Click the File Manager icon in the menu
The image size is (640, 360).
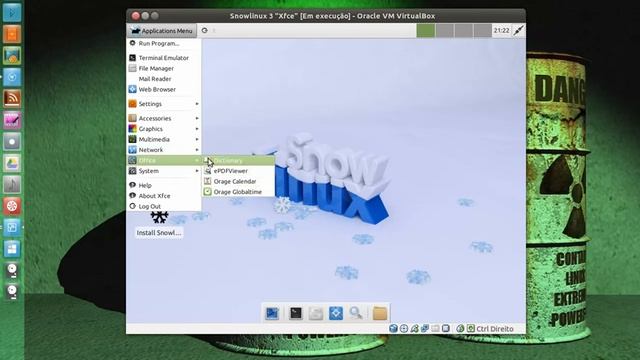[132, 68]
